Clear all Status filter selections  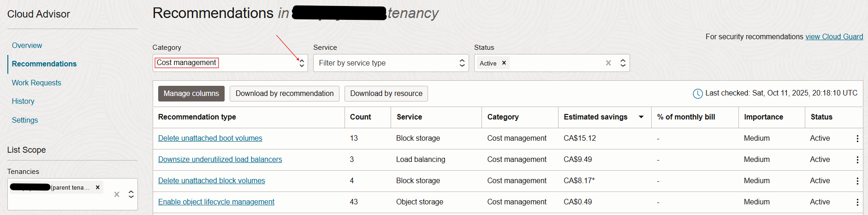608,63
